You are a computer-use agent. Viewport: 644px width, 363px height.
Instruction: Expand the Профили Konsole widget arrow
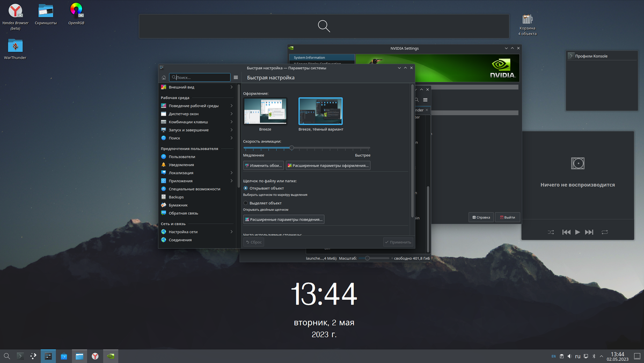[571, 56]
